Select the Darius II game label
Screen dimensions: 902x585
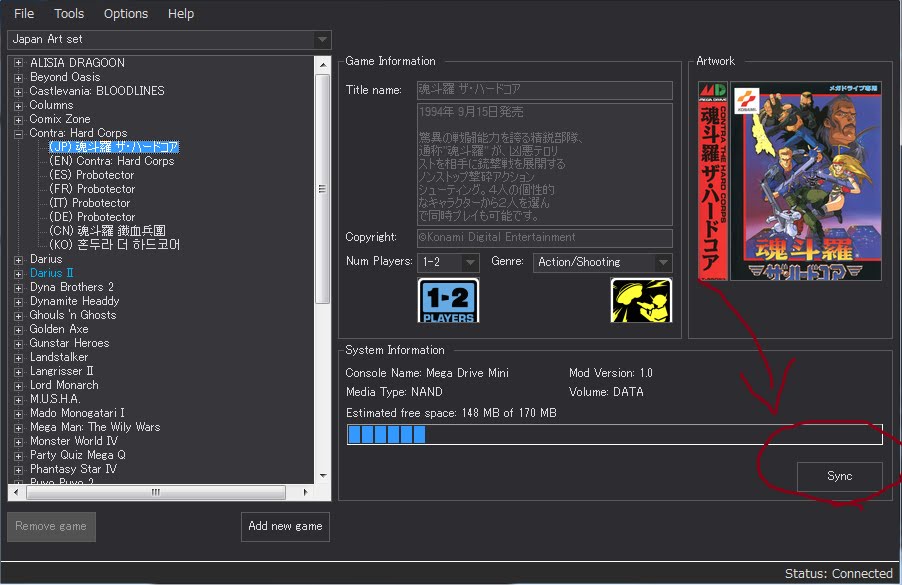52,273
